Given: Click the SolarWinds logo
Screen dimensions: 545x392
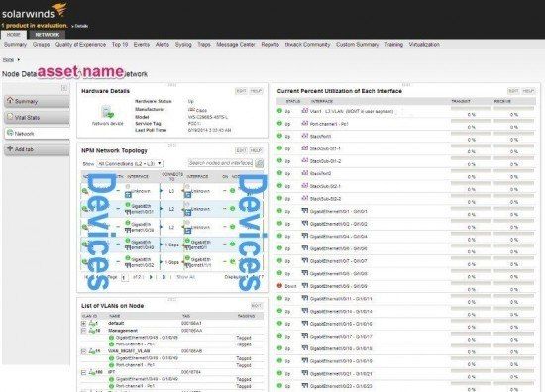Looking at the screenshot, I should click(x=34, y=11).
